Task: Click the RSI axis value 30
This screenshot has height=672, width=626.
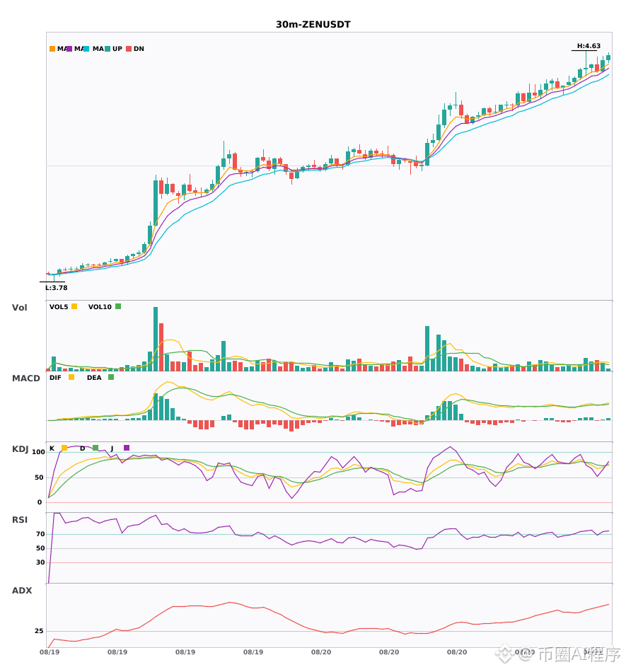Action: [40, 562]
